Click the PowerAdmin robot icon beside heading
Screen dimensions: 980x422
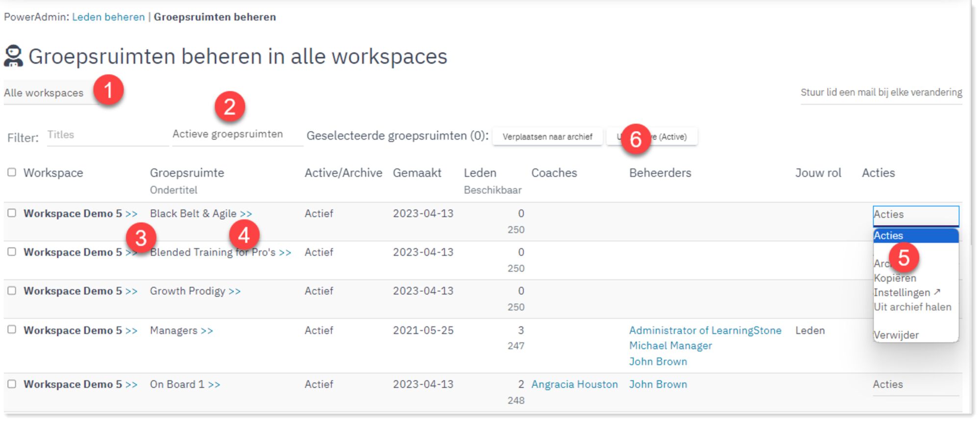(13, 56)
